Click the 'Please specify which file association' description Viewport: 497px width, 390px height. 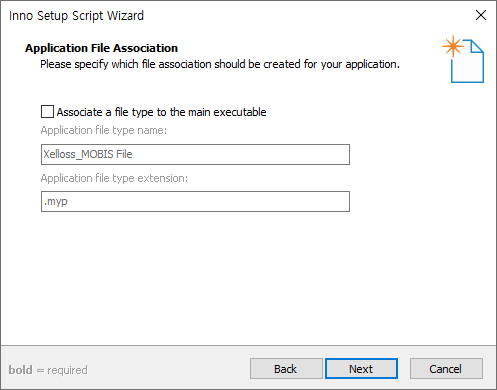coord(220,64)
